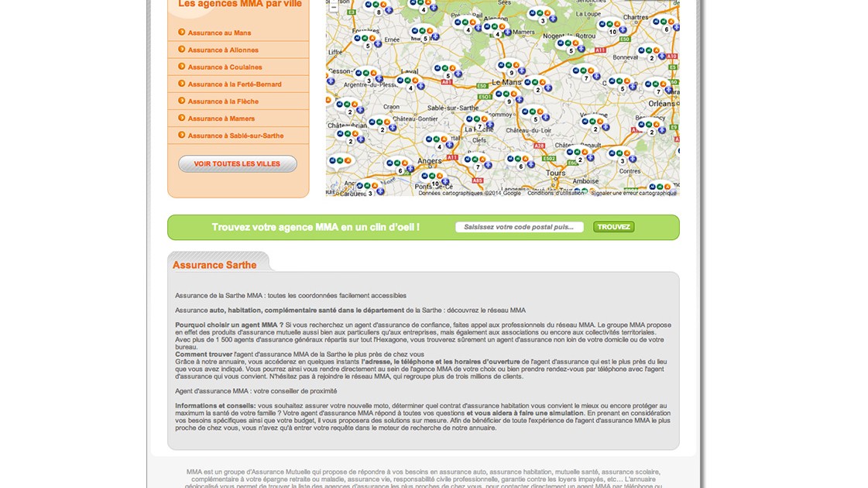
Task: Click the map zoom-out minus button
Action: point(333,7)
